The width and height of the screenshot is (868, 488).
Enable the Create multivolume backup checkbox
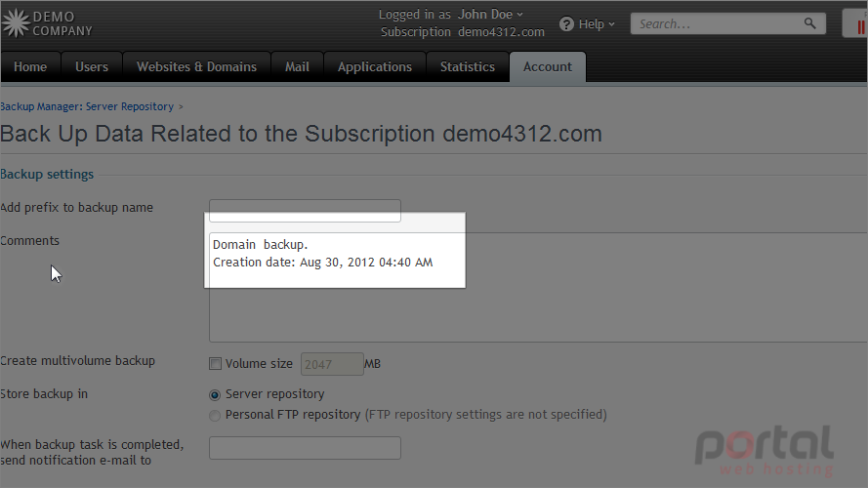[215, 363]
